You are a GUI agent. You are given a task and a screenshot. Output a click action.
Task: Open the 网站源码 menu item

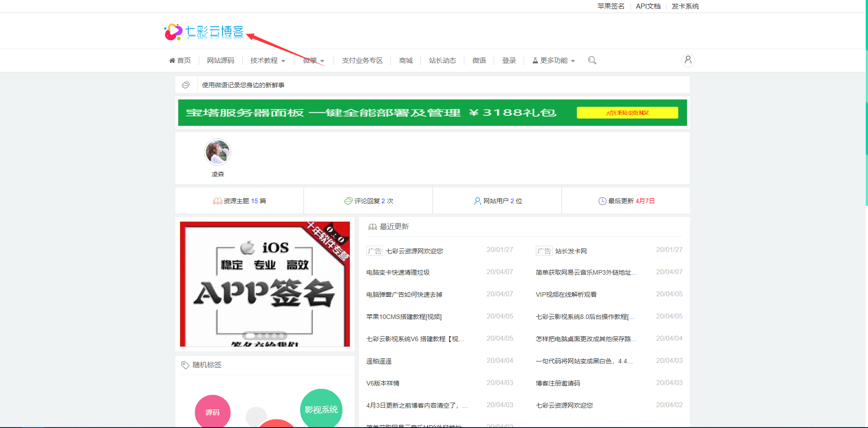coord(220,61)
